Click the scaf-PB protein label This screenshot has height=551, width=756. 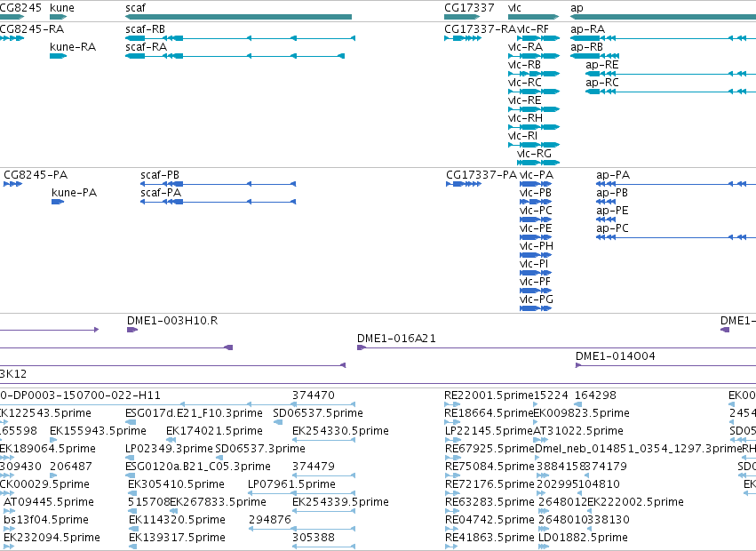(x=160, y=175)
